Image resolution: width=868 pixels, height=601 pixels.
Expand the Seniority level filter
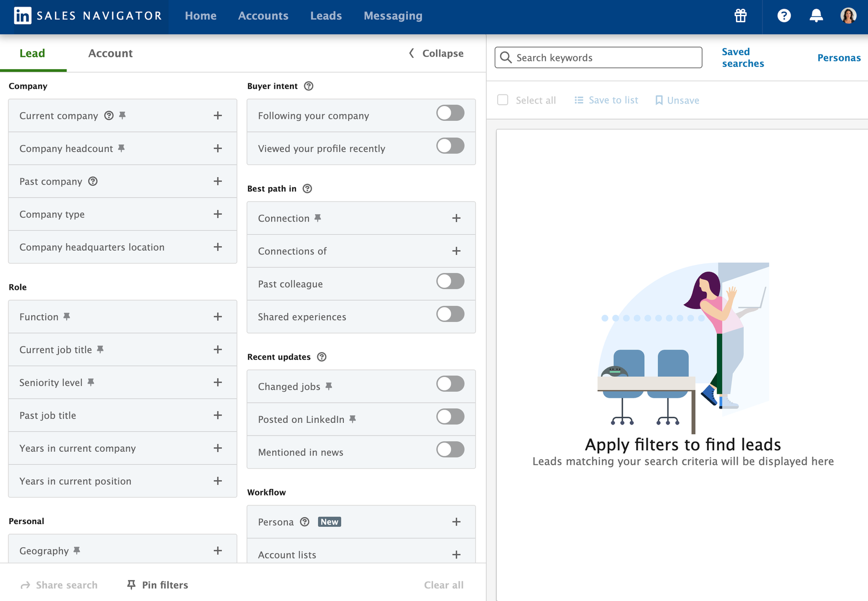(218, 382)
